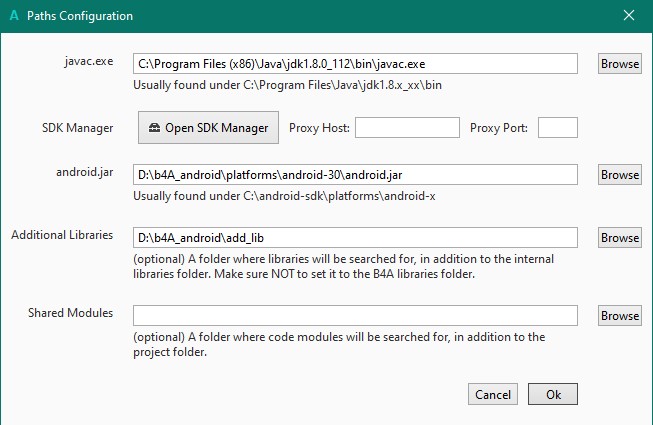Click into the Proxy Host field
Viewport: 653px width, 425px height.
tap(407, 128)
